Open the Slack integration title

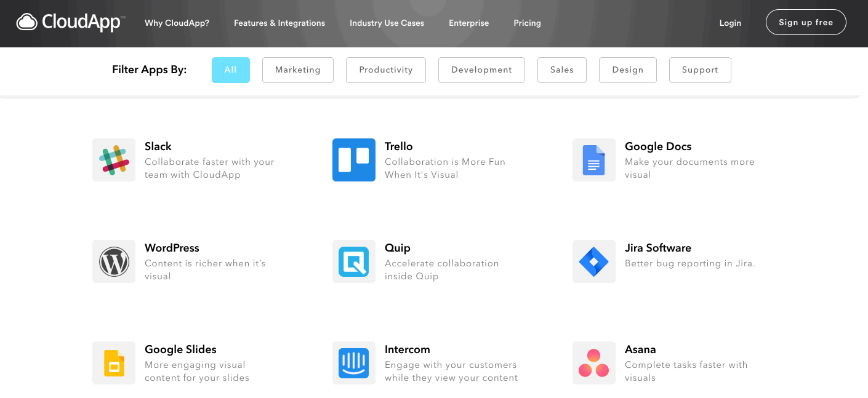pos(158,146)
